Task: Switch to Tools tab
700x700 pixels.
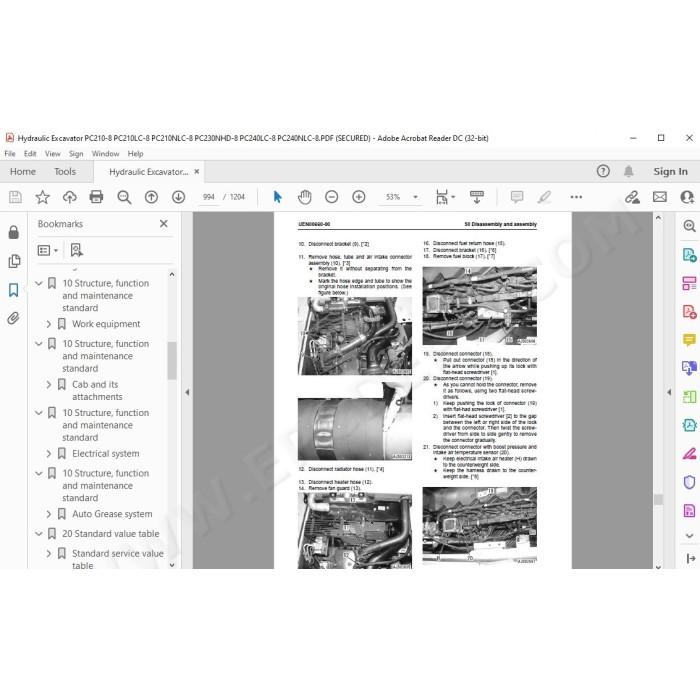Action: tap(65, 171)
